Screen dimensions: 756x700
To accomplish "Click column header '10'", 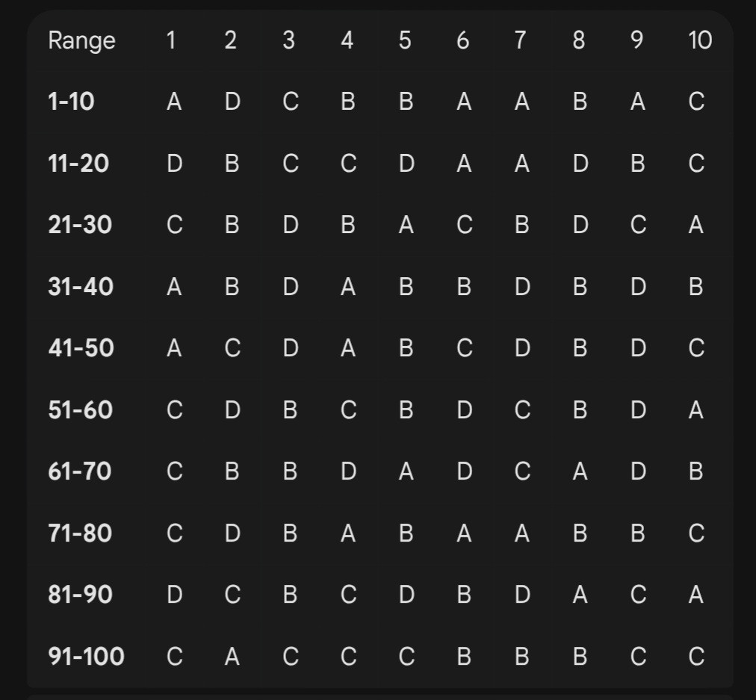I will click(x=699, y=40).
